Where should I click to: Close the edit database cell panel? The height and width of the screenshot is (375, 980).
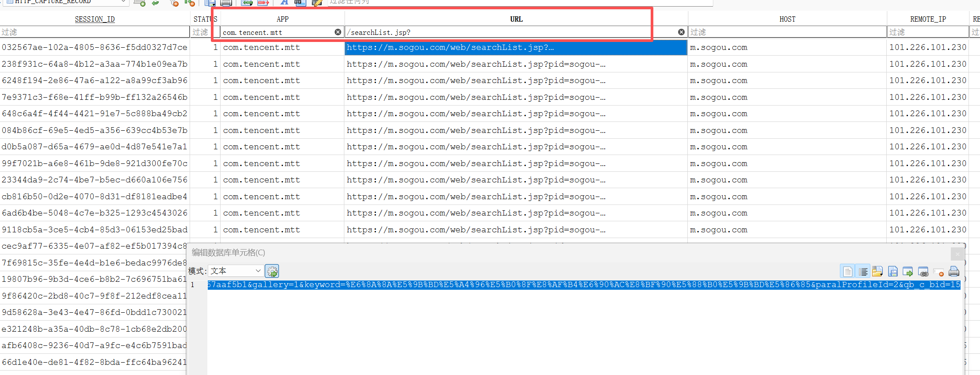coord(957,254)
